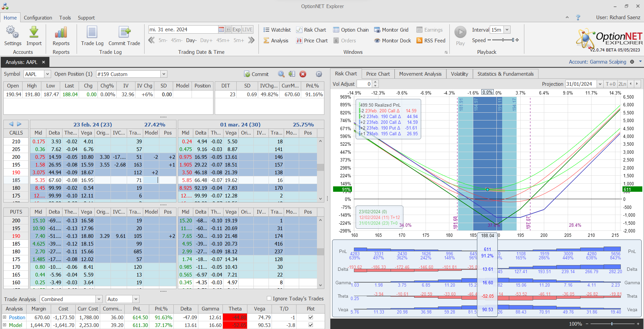Open the analysis panel gear settings
Screen dimensions: 644x329
(319, 74)
